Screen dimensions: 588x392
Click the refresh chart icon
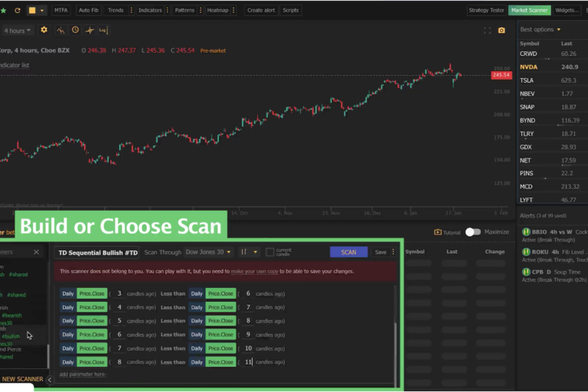(x=18, y=11)
